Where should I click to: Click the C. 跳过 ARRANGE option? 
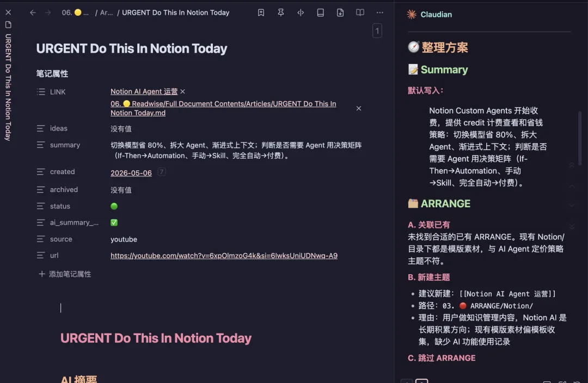click(442, 358)
